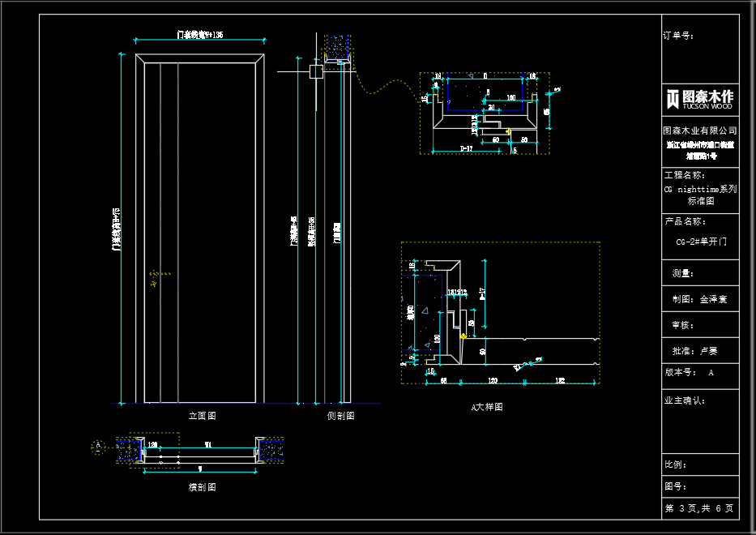The image size is (756, 535).
Task: Click the page indicator 第3页,共6页
Action: pyautogui.click(x=699, y=509)
